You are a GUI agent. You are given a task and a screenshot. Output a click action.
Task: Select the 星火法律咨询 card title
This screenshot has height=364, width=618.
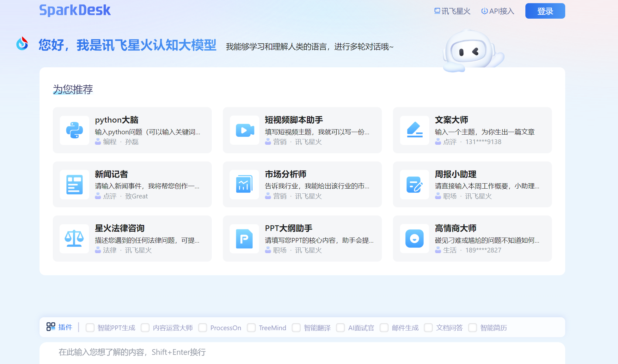pyautogui.click(x=119, y=228)
